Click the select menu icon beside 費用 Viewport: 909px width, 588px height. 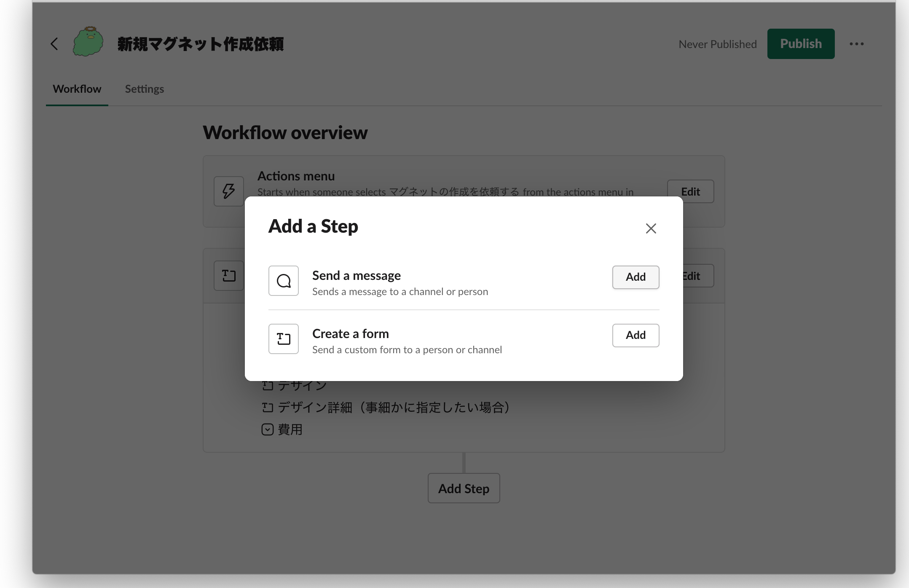click(267, 429)
